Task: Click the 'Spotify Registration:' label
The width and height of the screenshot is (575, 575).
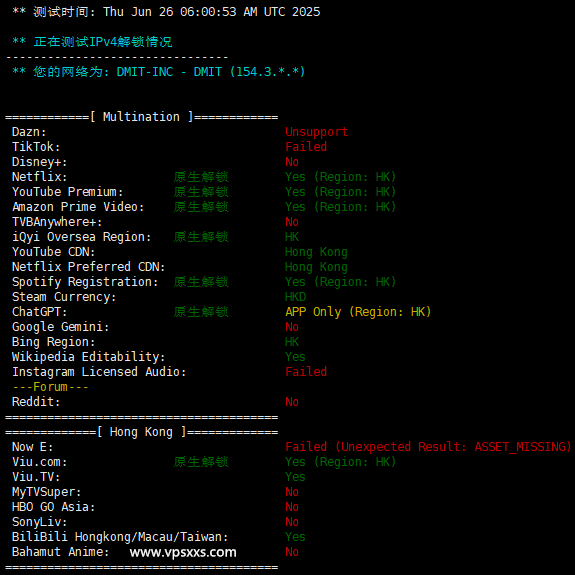Action: pyautogui.click(x=85, y=282)
